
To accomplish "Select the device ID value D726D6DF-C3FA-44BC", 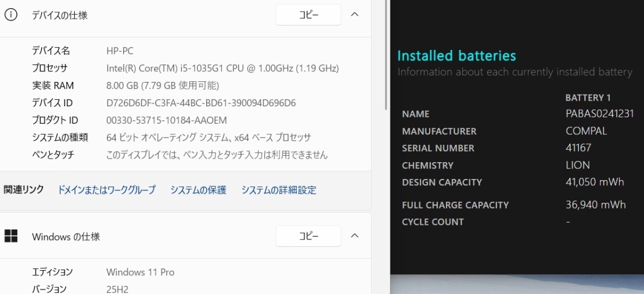I will coord(202,103).
